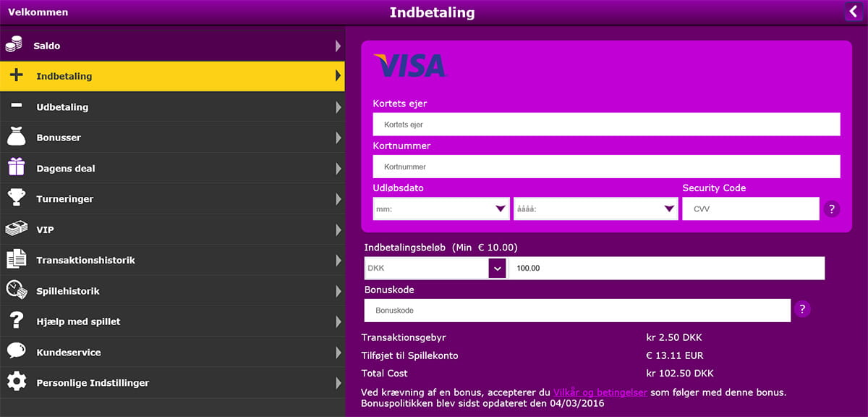Click the Tilføjet til Spillekonto label
This screenshot has height=417, width=868.
pyautogui.click(x=409, y=355)
